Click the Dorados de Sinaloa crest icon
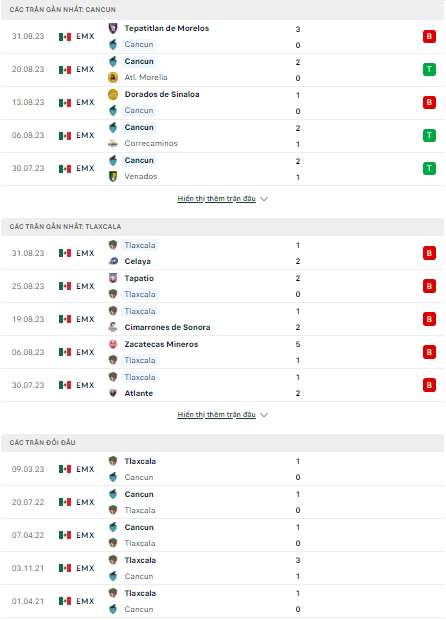 [x=113, y=95]
